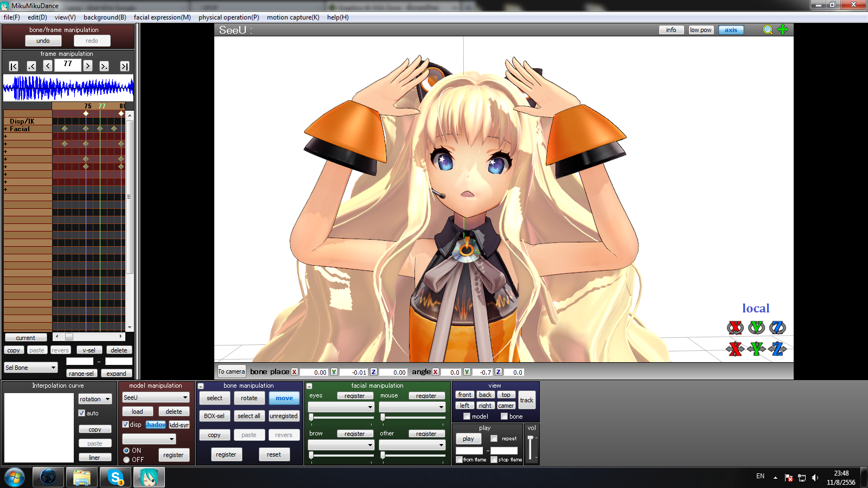Open the background(B) menu
The height and width of the screenshot is (488, 868).
coord(105,17)
